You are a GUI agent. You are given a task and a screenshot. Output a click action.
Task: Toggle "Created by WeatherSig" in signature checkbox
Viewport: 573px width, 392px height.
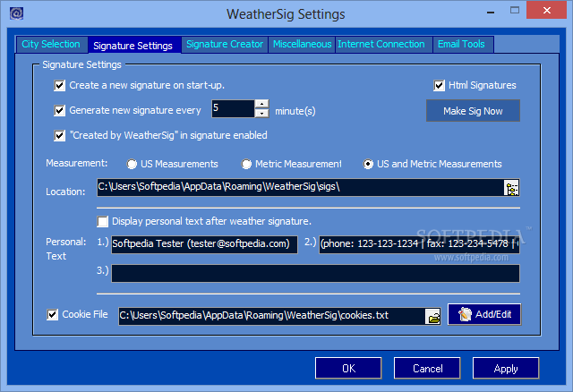60,135
